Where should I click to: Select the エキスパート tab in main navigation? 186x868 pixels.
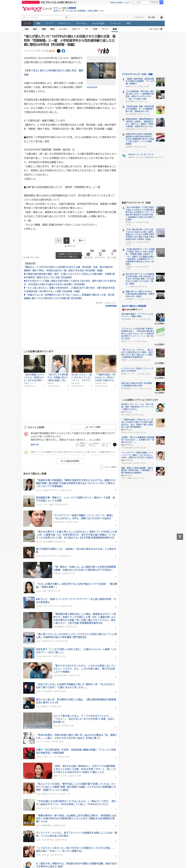click(x=64, y=23)
